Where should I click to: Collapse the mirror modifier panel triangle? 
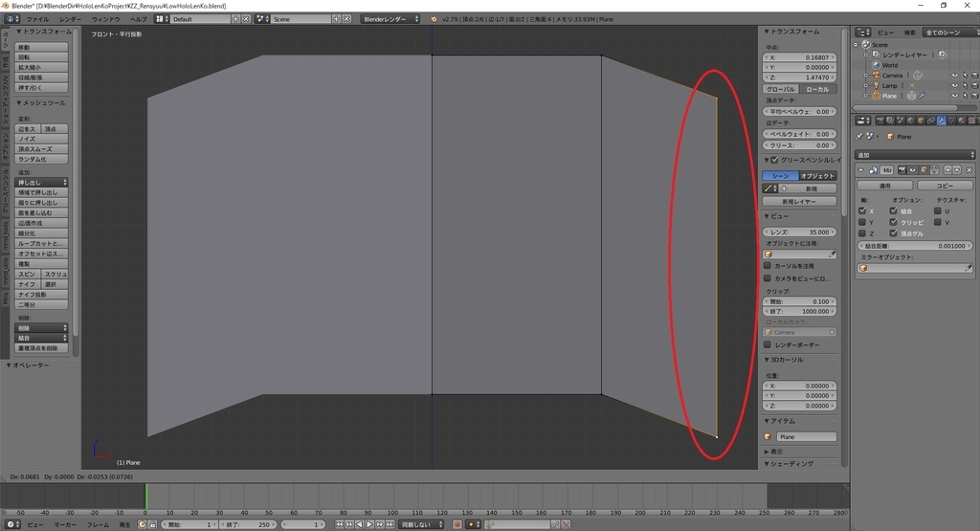pyautogui.click(x=860, y=170)
